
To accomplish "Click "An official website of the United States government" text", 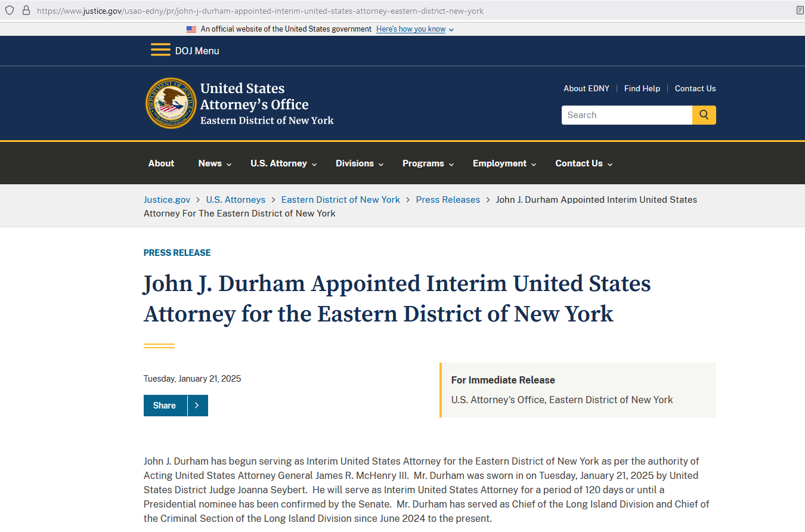I will [286, 29].
